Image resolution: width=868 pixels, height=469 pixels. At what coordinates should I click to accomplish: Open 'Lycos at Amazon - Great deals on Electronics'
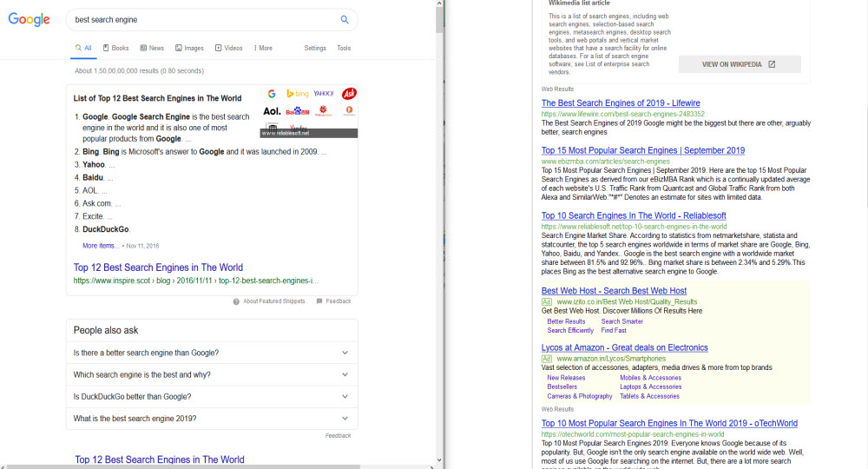(624, 347)
